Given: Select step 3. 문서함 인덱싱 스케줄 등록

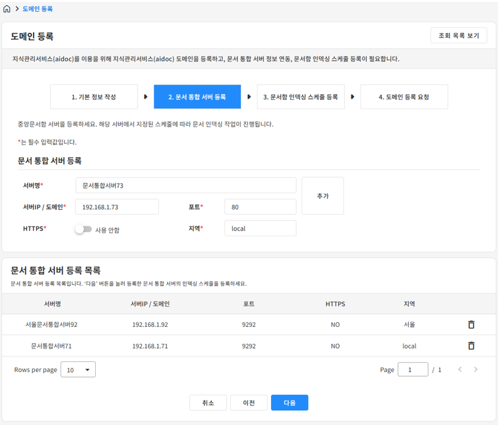Looking at the screenshot, I should click(301, 97).
